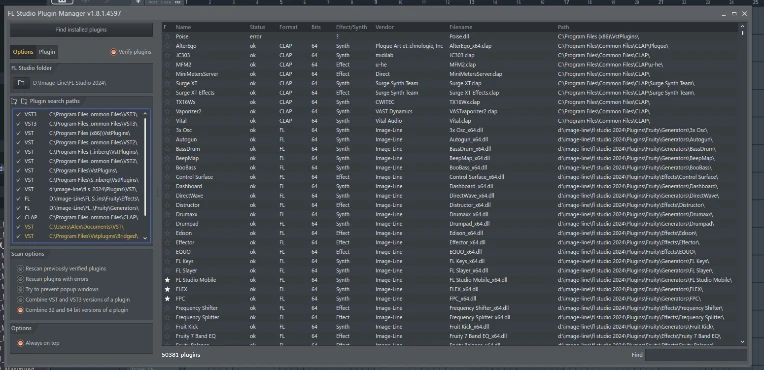
Task: Uncheck the C:\Program Files\VstPlugins\ path
Action: point(18,171)
